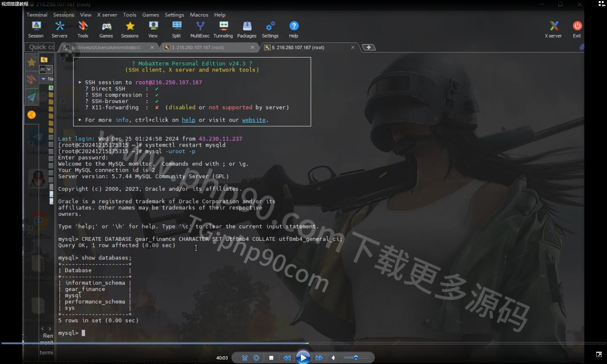
Task: Close tab 5. 216.250.107.167 (root)
Action: (353, 47)
